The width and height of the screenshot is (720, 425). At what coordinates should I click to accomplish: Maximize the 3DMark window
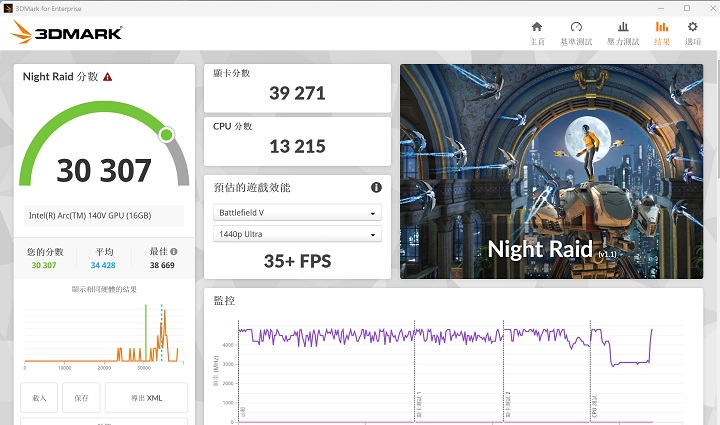[x=687, y=8]
